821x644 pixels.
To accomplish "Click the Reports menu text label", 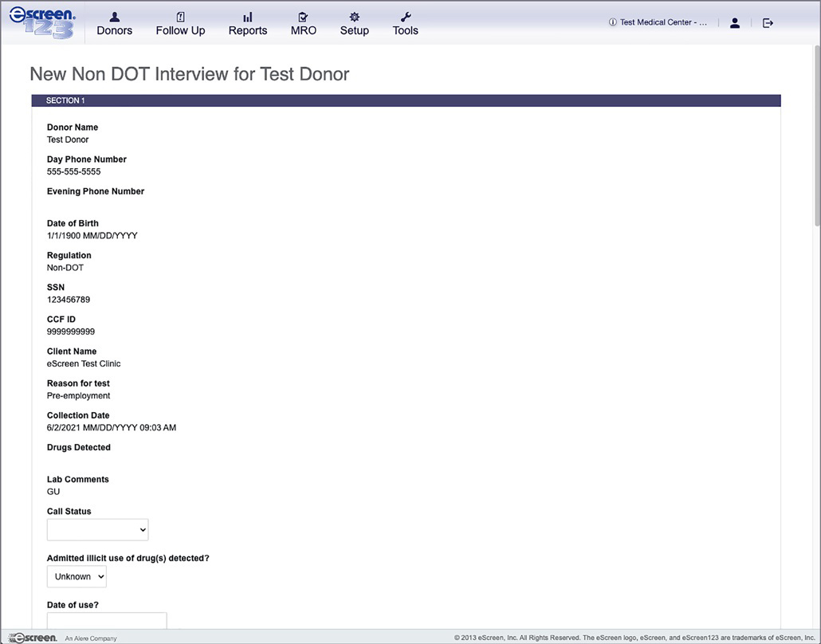I will tap(248, 31).
